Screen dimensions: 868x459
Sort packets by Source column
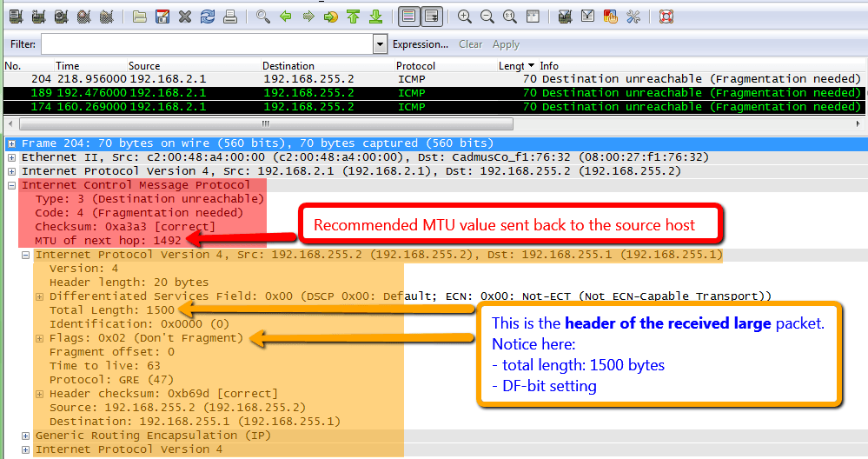193,66
